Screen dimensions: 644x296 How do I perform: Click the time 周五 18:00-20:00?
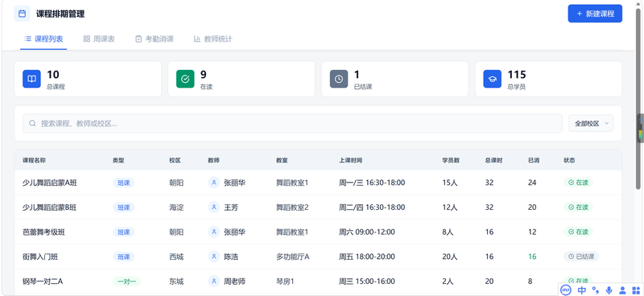coord(367,257)
